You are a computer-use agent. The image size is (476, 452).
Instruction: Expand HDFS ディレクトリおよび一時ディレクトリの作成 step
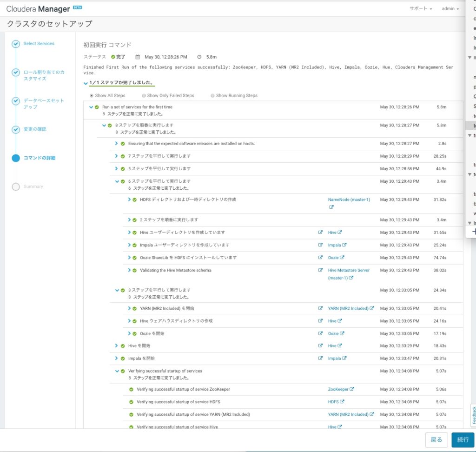click(x=129, y=199)
